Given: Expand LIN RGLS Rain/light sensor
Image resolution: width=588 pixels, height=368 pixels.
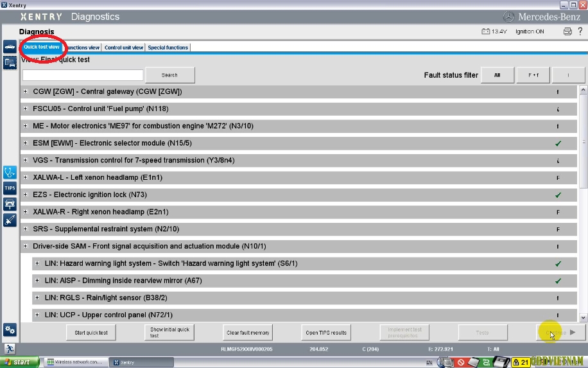Looking at the screenshot, I should point(37,298).
